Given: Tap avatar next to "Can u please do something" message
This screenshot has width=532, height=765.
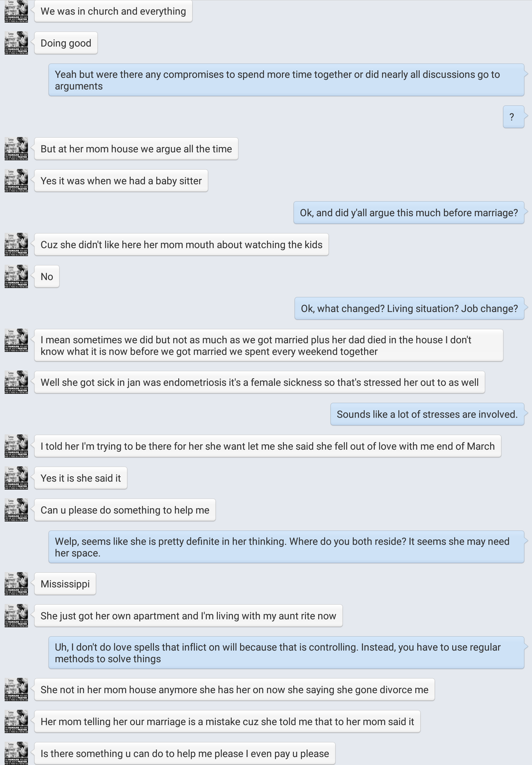Looking at the screenshot, I should (x=16, y=510).
